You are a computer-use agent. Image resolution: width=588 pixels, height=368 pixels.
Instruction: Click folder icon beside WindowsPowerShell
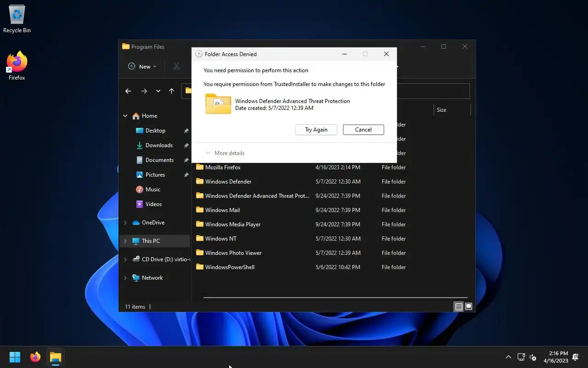tap(199, 267)
